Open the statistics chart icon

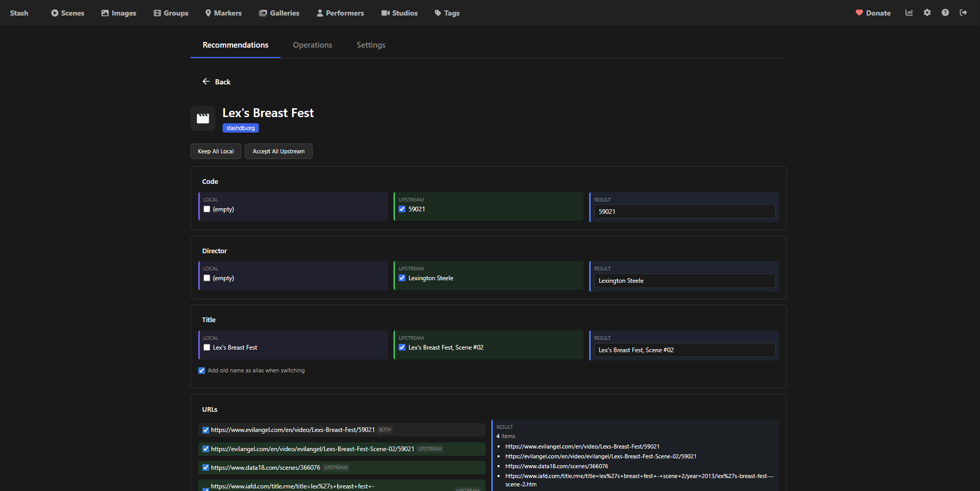(909, 12)
